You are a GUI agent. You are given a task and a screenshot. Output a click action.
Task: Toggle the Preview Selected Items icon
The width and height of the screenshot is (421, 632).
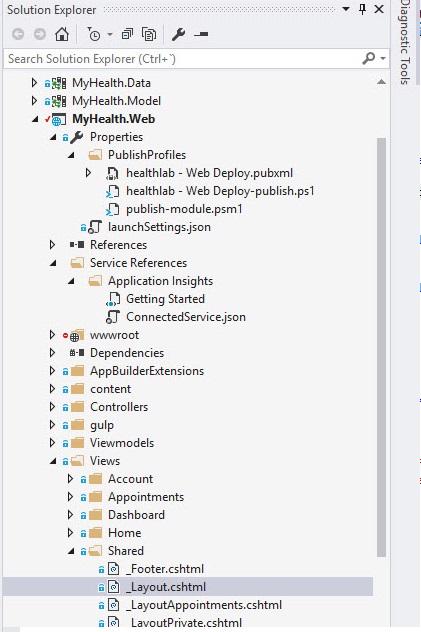tap(201, 35)
